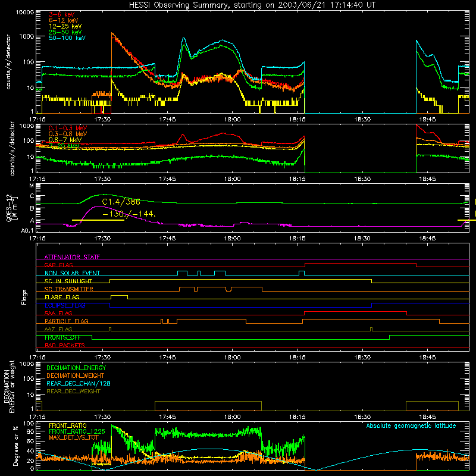The height and width of the screenshot is (476, 476).
Task: Click the DECIMATION_WEIGHT legend label
Action: (76, 376)
